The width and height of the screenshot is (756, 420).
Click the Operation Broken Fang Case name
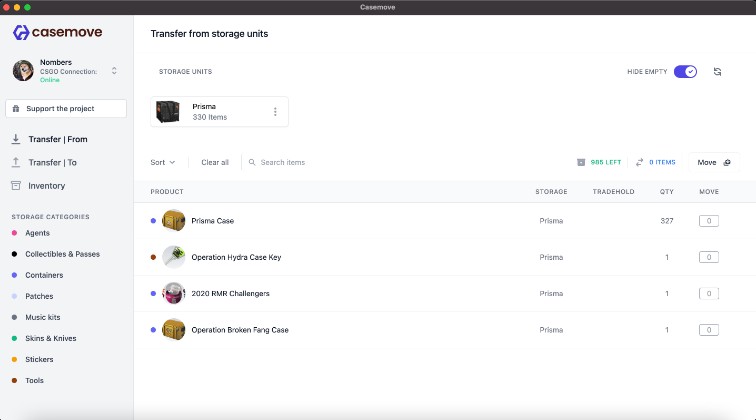coord(240,330)
